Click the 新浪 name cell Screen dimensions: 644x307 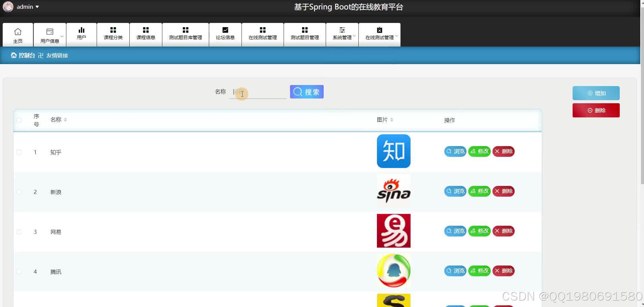tap(56, 192)
